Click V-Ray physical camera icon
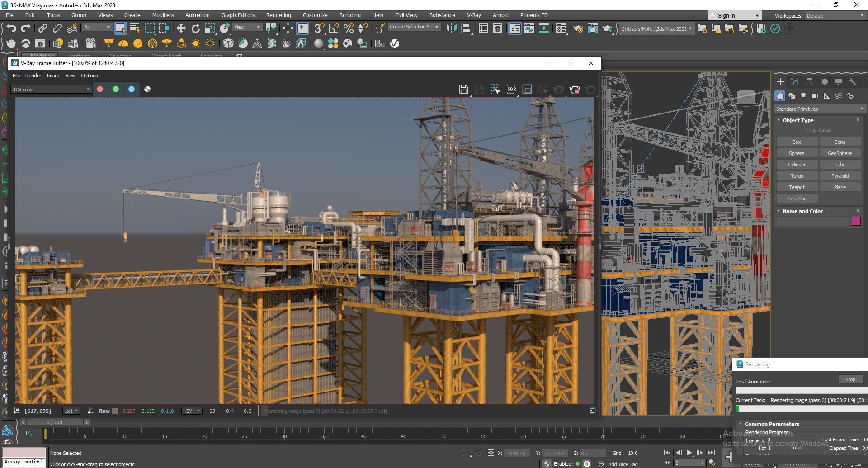868x468 pixels. 91,43
